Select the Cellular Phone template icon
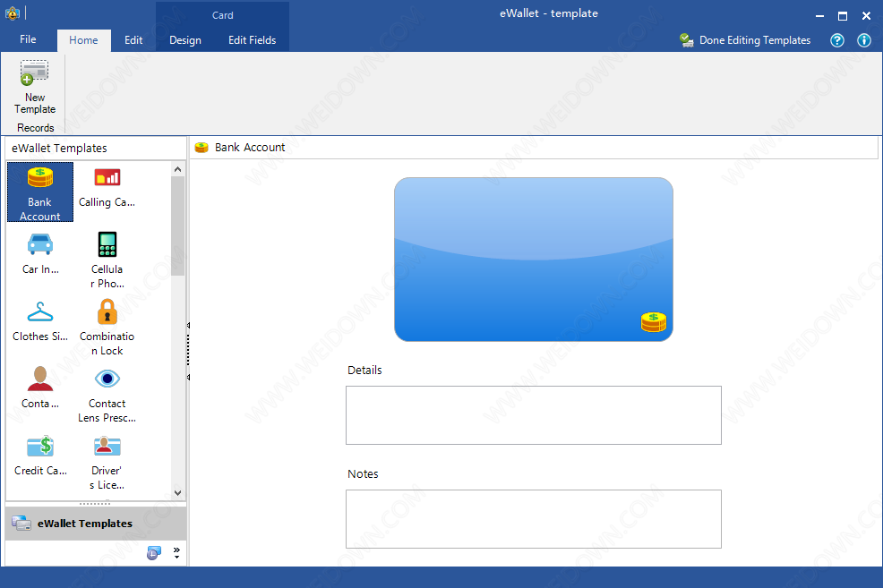The height and width of the screenshot is (588, 883). (107, 244)
